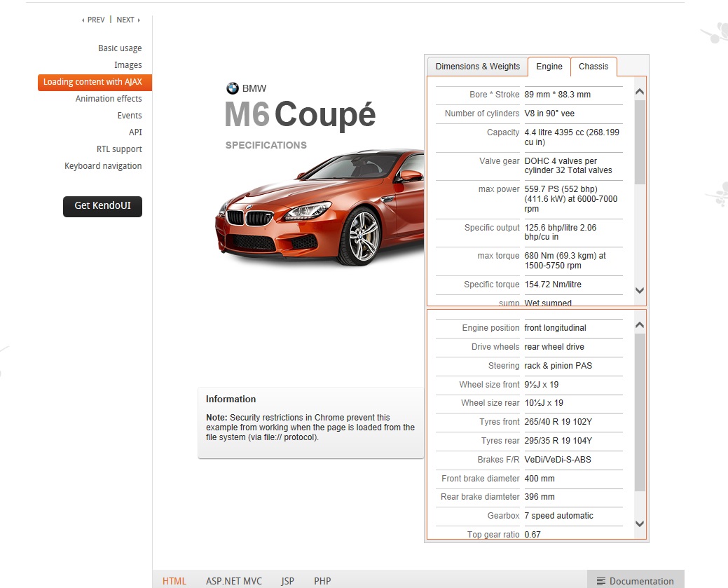
Task: Click the Information box heading
Action: click(x=231, y=399)
